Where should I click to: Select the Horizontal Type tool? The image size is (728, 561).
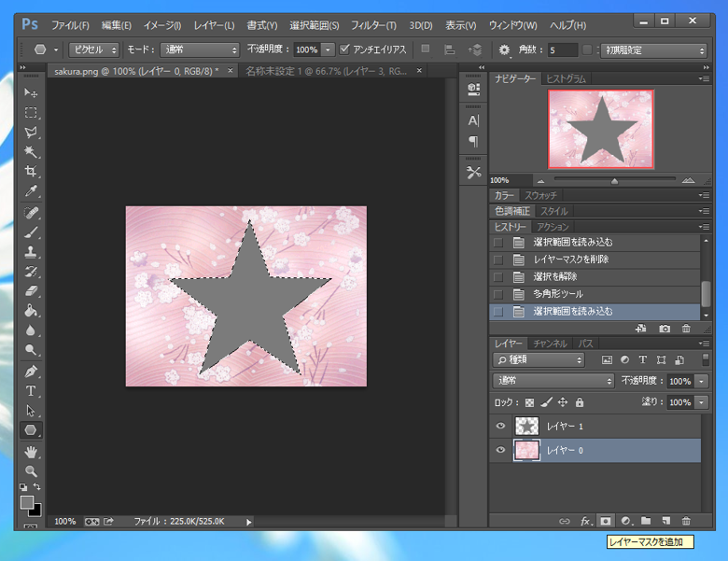(31, 391)
